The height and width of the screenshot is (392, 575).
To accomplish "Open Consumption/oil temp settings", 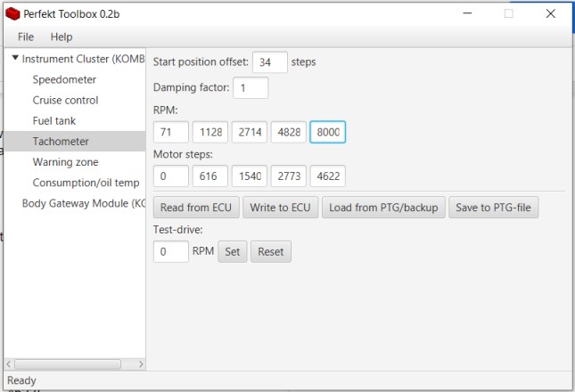I will tap(86, 183).
